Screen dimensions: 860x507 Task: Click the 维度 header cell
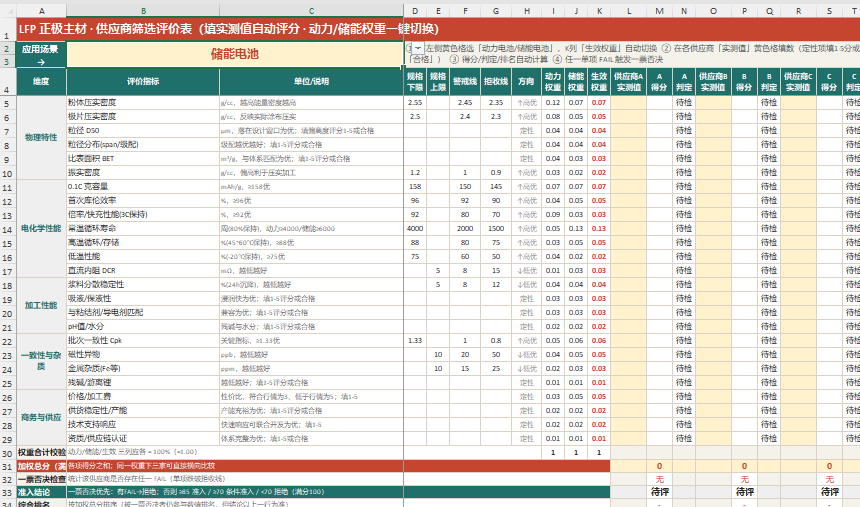click(x=41, y=82)
